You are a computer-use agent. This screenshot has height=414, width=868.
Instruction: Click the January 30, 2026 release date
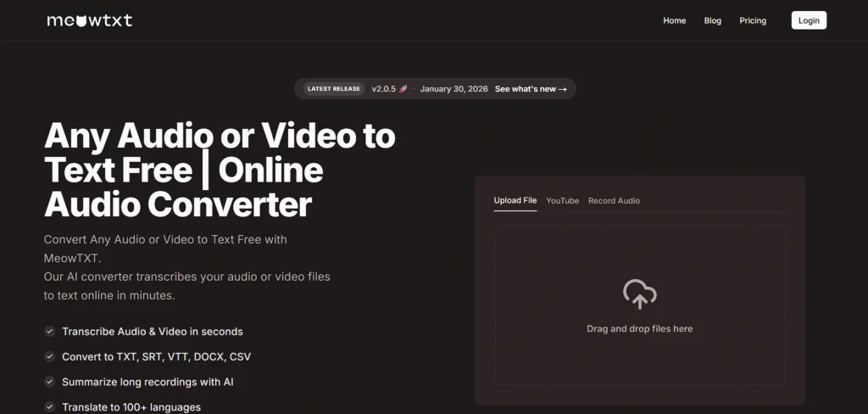(454, 89)
